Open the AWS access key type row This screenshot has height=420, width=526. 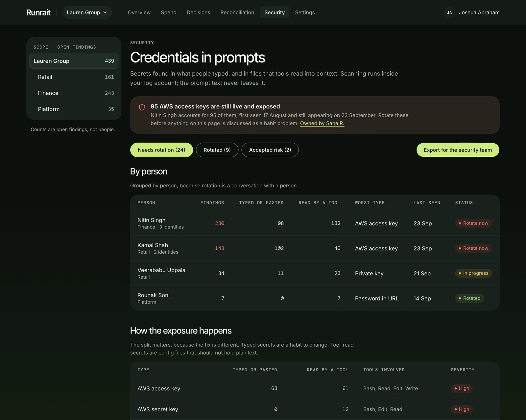[x=315, y=388]
